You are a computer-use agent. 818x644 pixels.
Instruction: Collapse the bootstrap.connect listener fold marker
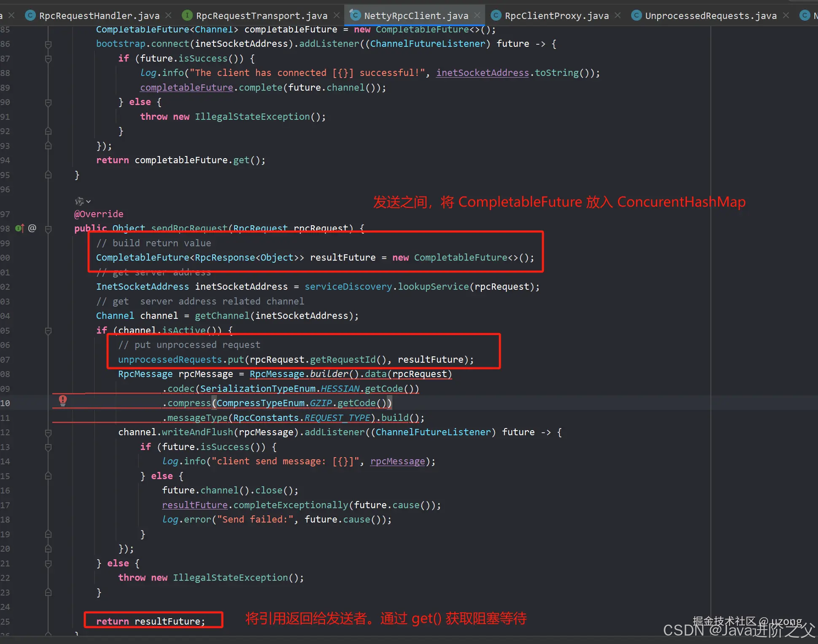point(48,44)
